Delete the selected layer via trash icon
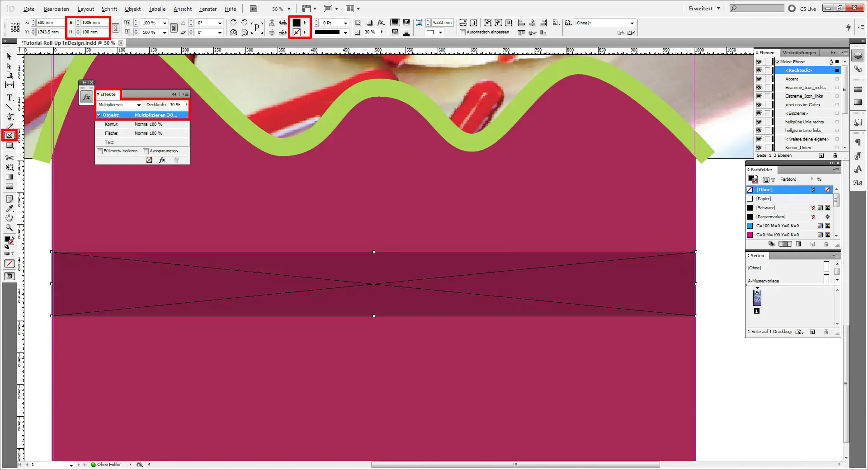 (835, 155)
